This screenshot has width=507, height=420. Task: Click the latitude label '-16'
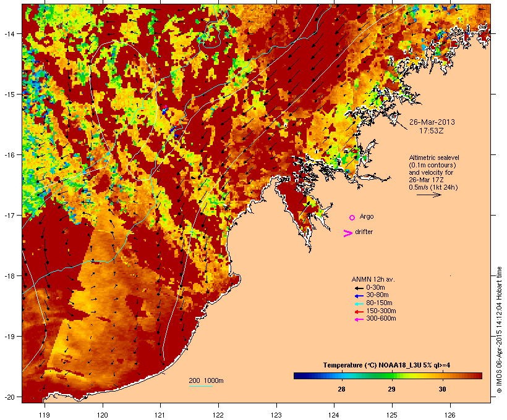9,155
